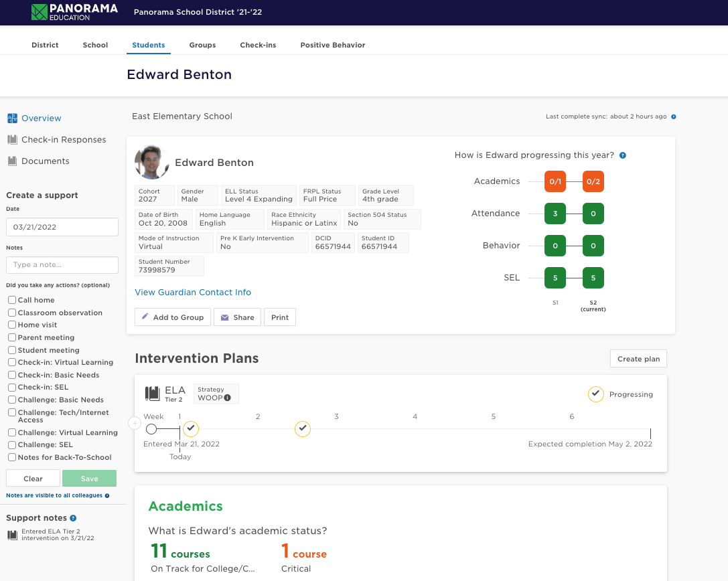Screen dimensions: 728x581
Task: Open Check-in Responses in sidebar
Action: 64,140
